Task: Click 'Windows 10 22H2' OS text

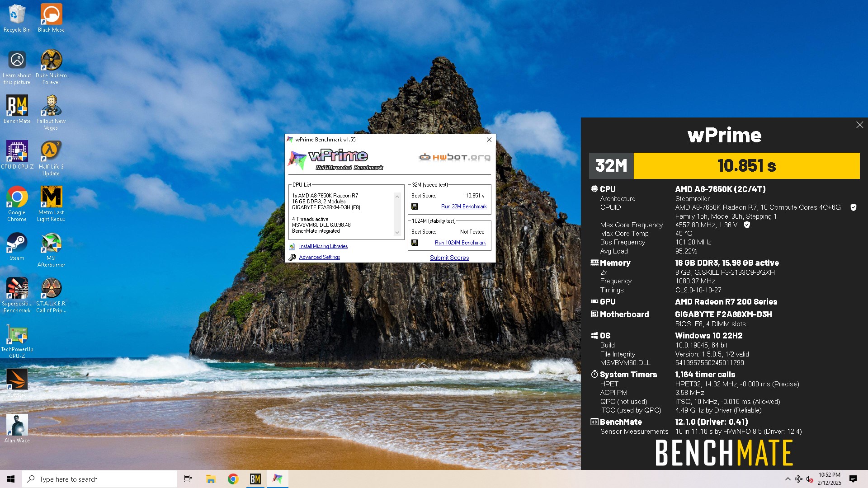Action: pos(708,336)
